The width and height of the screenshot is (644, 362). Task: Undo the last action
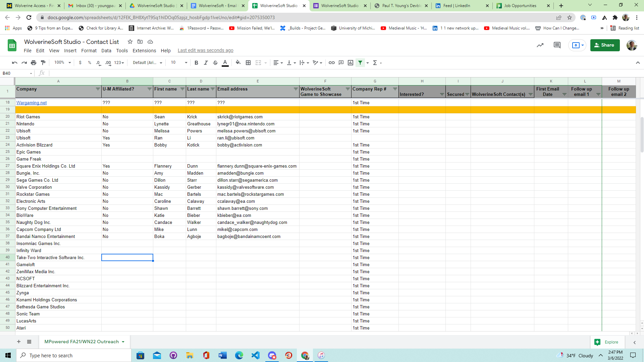coord(14,63)
